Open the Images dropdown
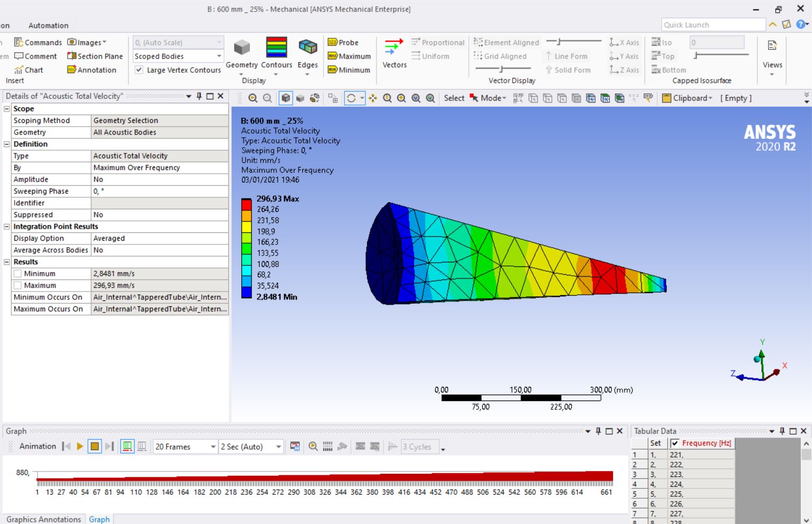The height and width of the screenshot is (524, 812). coord(86,42)
